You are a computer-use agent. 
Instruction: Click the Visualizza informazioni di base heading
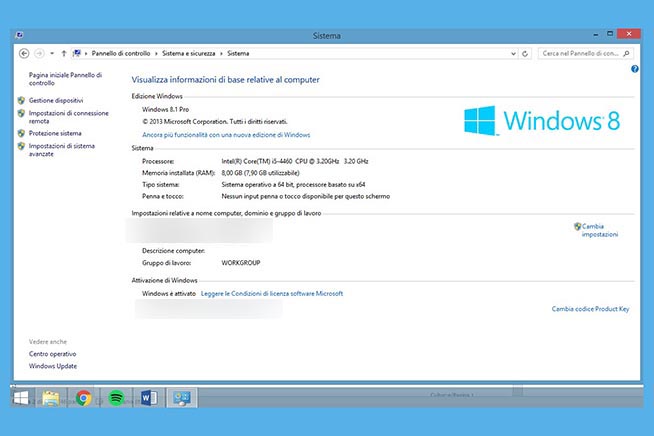coord(226,80)
